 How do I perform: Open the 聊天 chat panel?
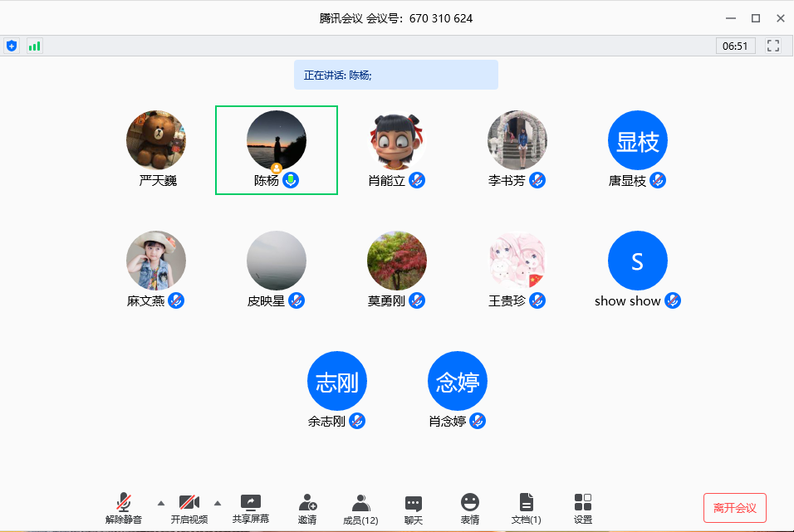click(x=414, y=510)
